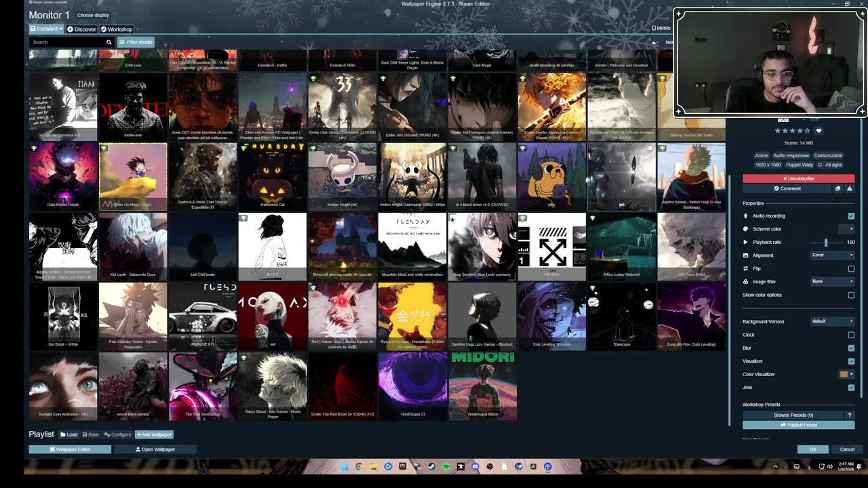This screenshot has width=868, height=488.
Task: Click the Flip arrows icon
Action: (x=745, y=268)
